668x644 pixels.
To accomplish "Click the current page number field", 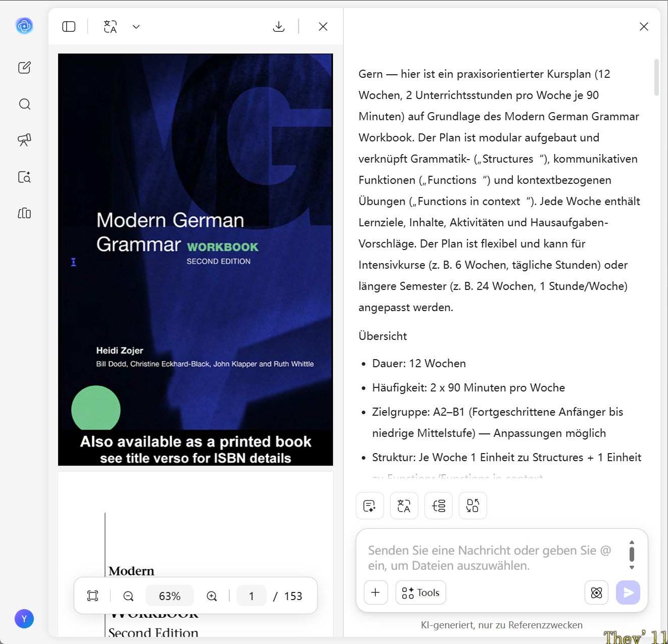I will [x=252, y=596].
